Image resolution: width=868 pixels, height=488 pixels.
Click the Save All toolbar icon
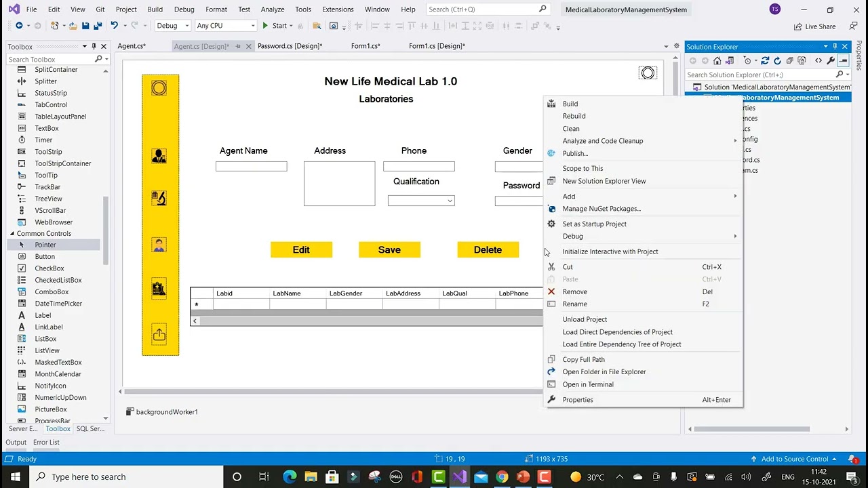[98, 26]
